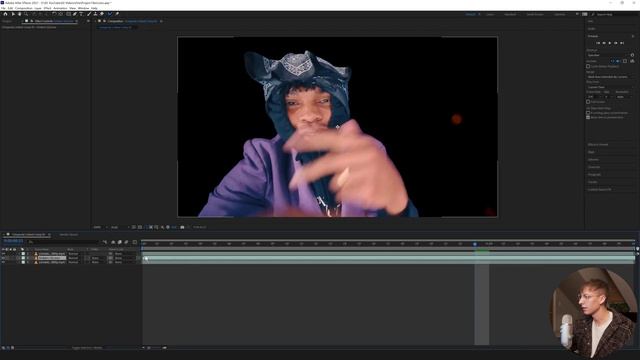Play the preview
Screen dimensions: 640x360
point(610,43)
